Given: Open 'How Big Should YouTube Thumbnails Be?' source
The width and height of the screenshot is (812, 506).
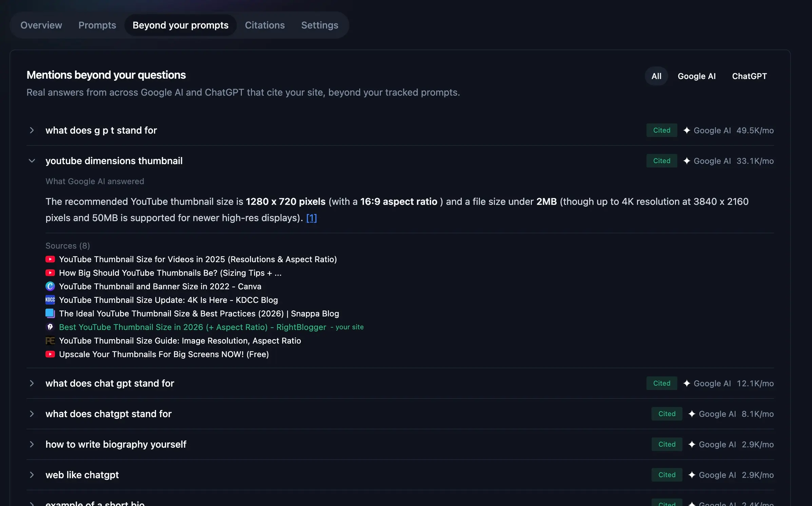Looking at the screenshot, I should 170,273.
